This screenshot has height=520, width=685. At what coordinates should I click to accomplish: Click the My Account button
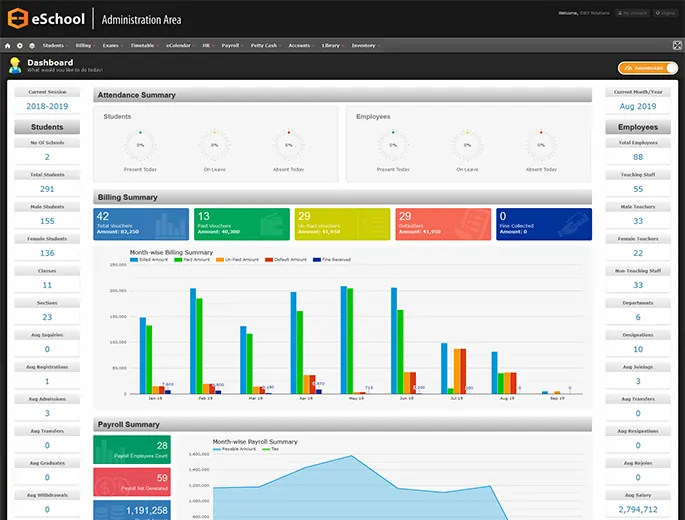(x=632, y=13)
